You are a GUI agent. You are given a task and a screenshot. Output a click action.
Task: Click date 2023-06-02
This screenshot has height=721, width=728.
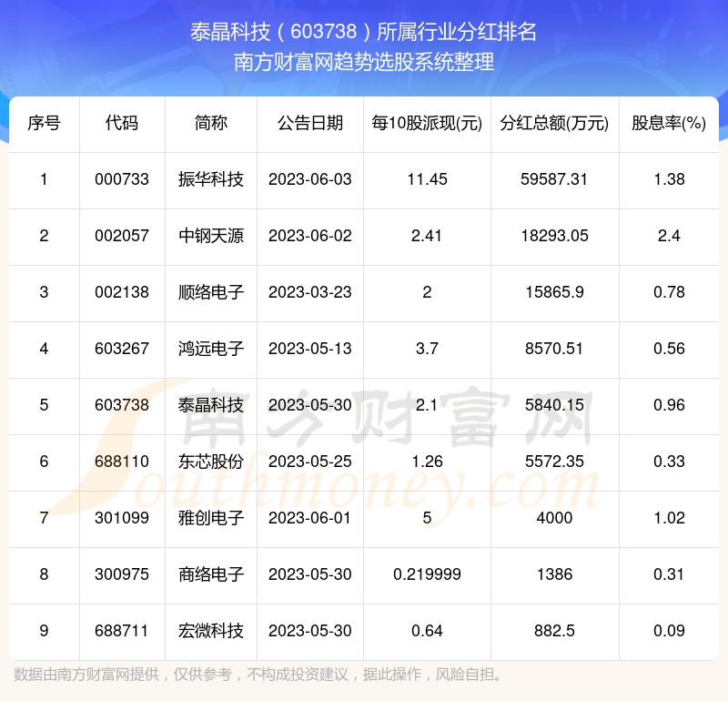tap(310, 236)
